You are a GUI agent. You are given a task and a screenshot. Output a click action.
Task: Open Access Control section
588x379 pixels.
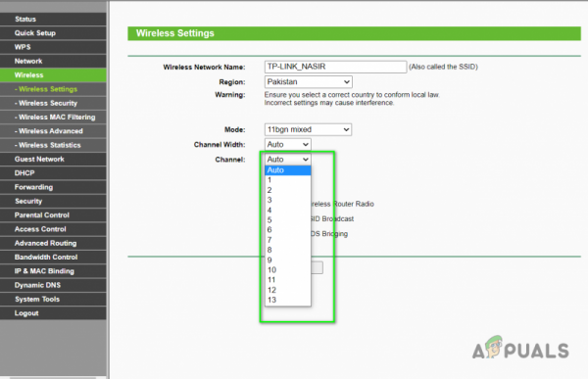tap(53, 229)
